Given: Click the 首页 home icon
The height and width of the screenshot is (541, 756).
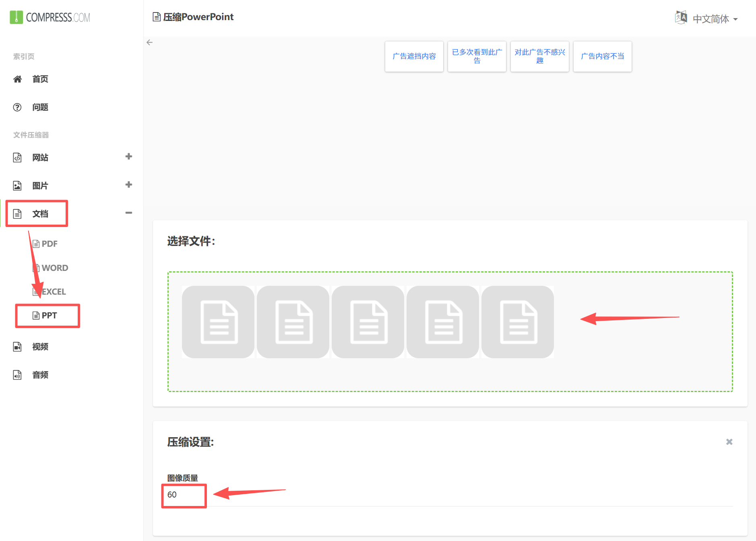Looking at the screenshot, I should [17, 79].
